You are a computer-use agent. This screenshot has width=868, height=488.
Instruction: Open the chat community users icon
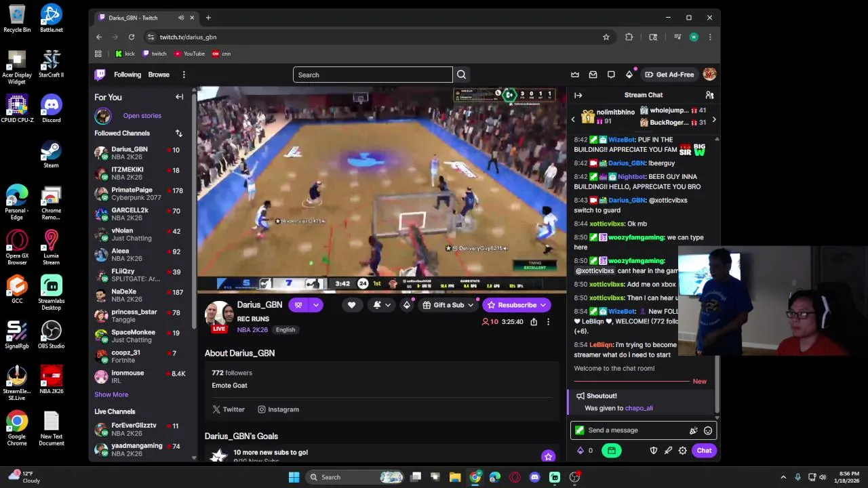click(x=709, y=96)
